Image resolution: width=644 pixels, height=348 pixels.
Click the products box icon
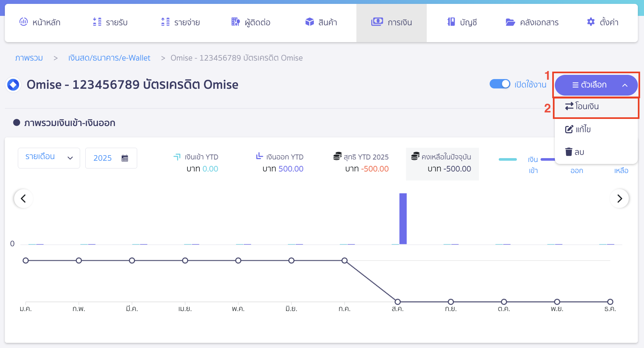(309, 22)
